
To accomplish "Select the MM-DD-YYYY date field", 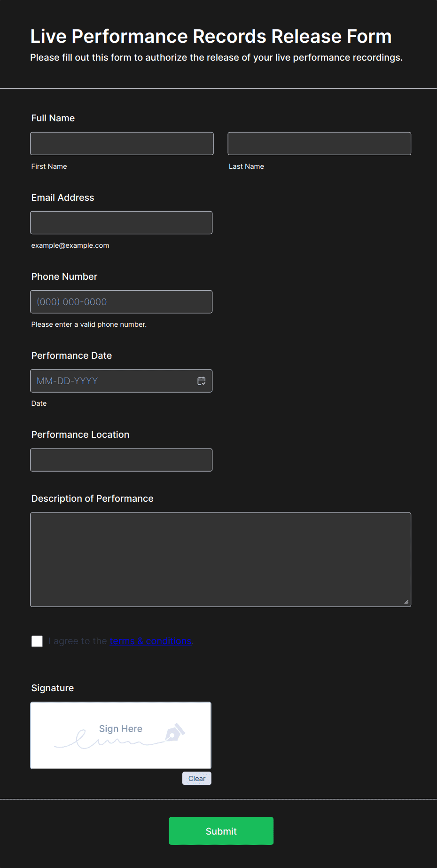I will coord(113,381).
